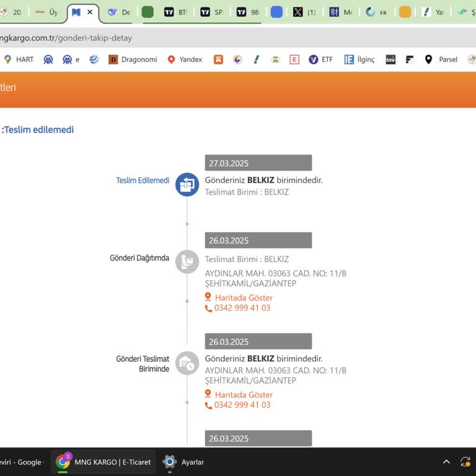Open the green car-like icon bookmark
Viewport: 476px width, 476px height.
275,59
